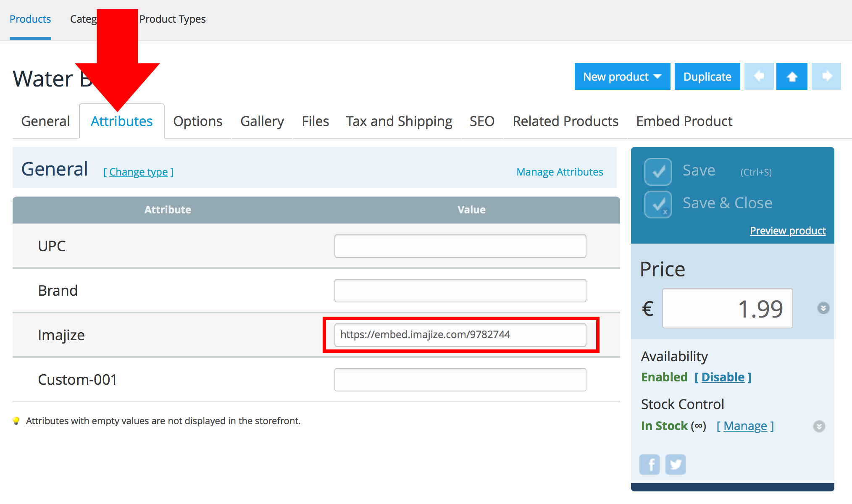
Task: Open the Embed Product tab
Action: tap(684, 121)
